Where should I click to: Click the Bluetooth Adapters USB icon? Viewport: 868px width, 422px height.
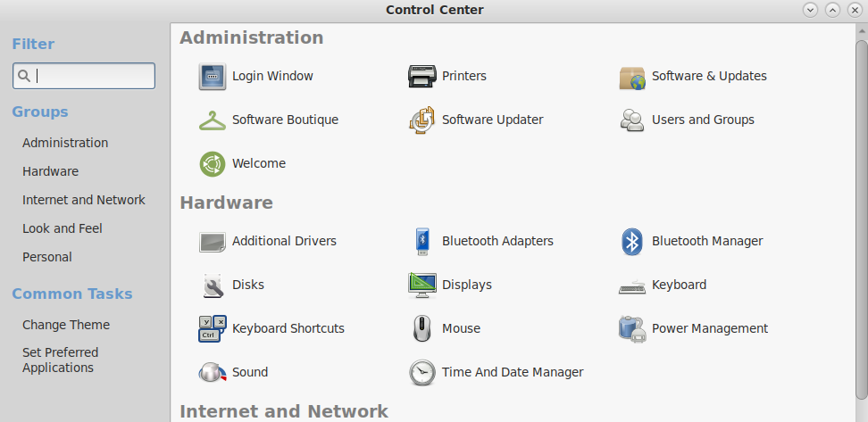423,241
